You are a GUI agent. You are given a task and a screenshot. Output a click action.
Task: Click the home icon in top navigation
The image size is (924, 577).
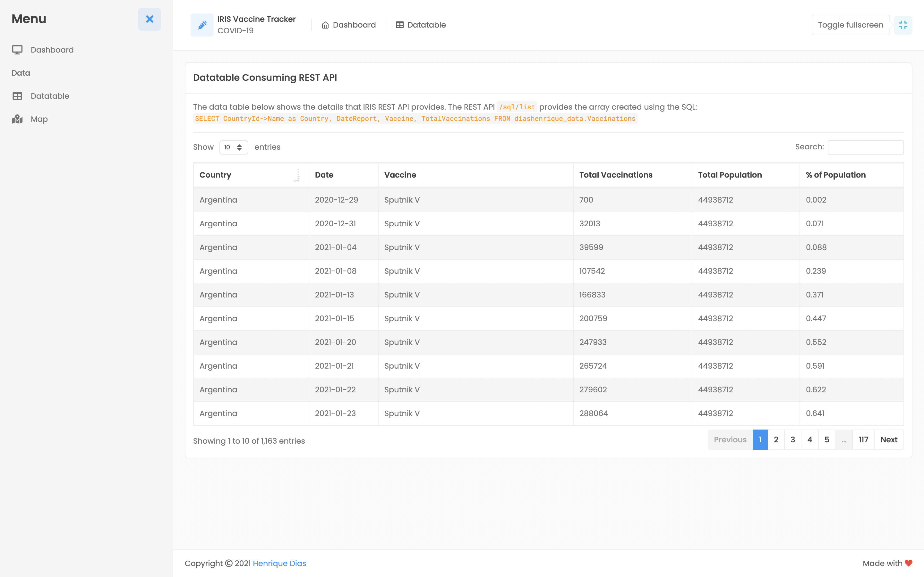pyautogui.click(x=325, y=25)
